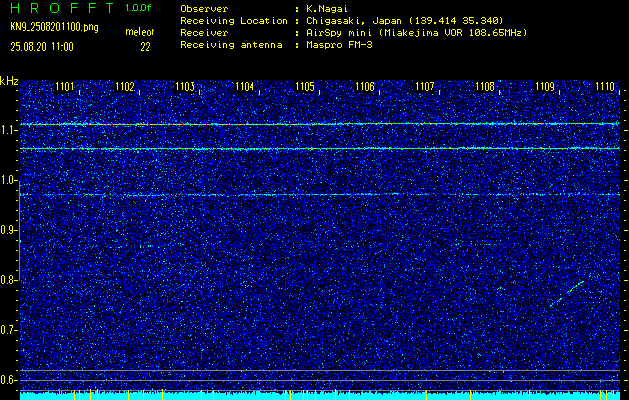The height and width of the screenshot is (400, 629).
Task: Click the HROFFT title text
Action: (x=62, y=8)
